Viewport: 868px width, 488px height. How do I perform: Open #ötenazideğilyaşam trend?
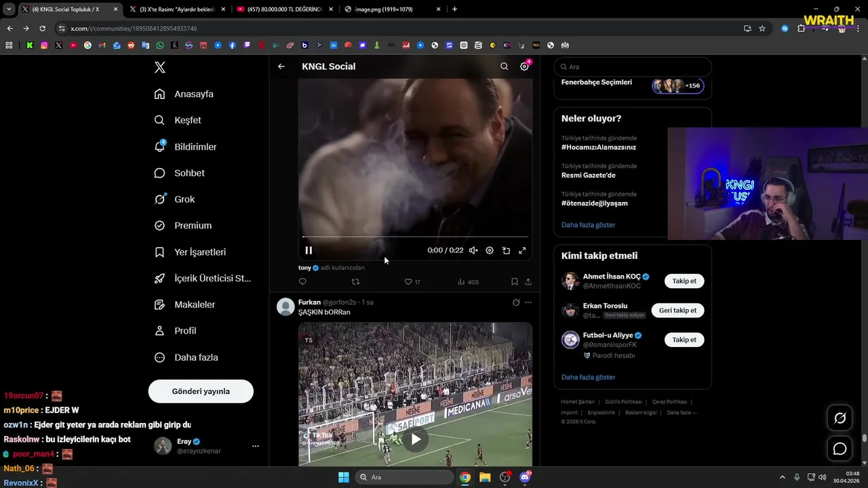tap(595, 203)
